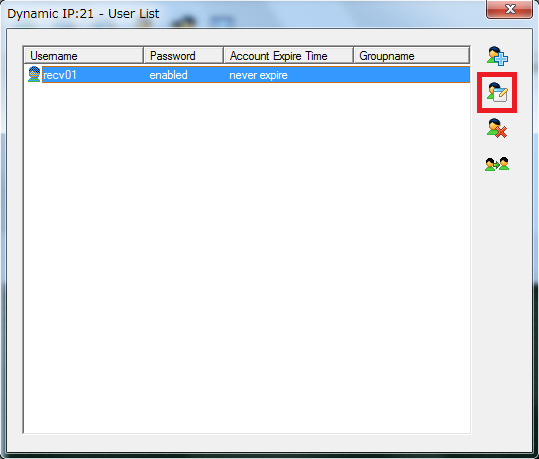
Task: Click the right edge of the Groupname header
Action: (x=469, y=55)
